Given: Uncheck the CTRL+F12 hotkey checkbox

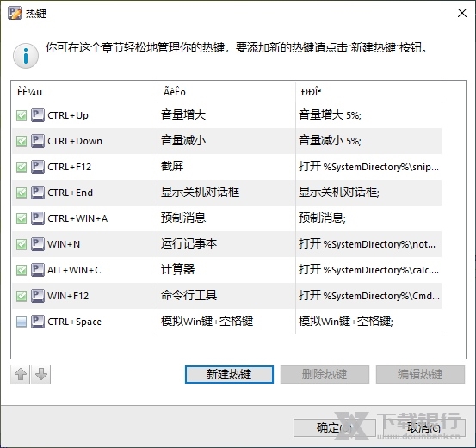Looking at the screenshot, I should click(22, 167).
